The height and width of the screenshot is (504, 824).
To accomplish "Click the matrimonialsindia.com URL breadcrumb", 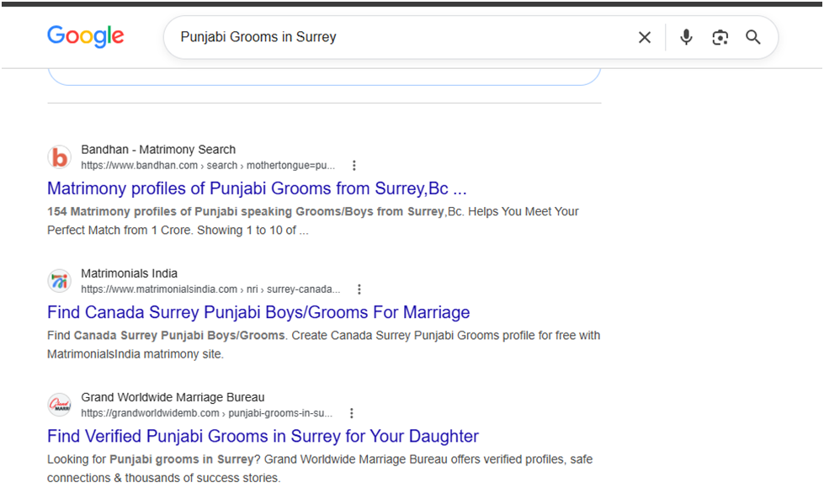I will [x=210, y=289].
